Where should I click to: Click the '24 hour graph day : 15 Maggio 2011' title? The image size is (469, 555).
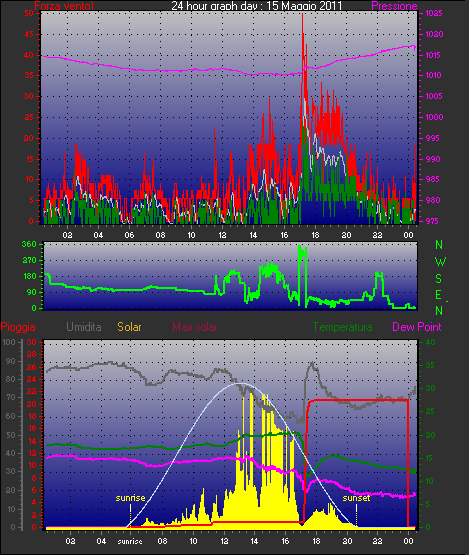tap(257, 6)
